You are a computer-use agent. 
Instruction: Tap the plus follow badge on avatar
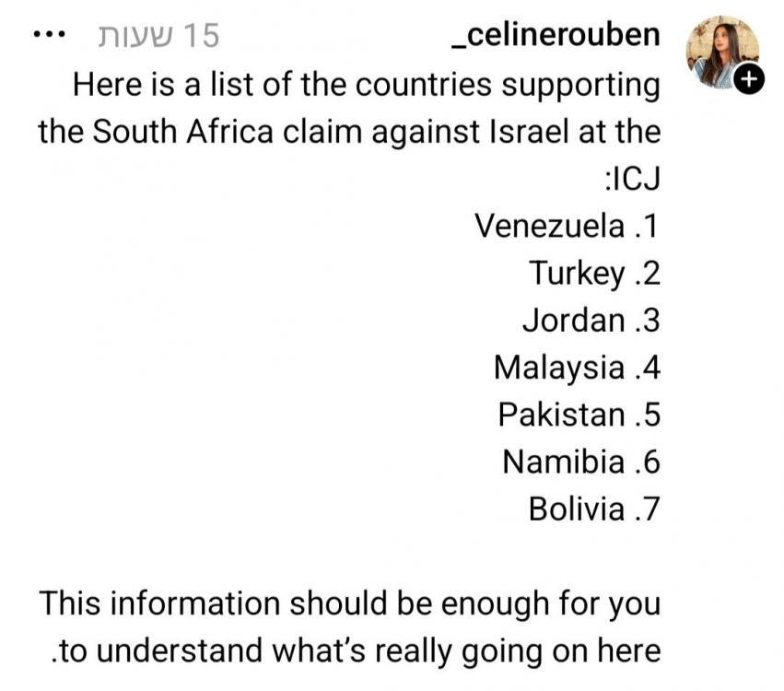pos(748,79)
